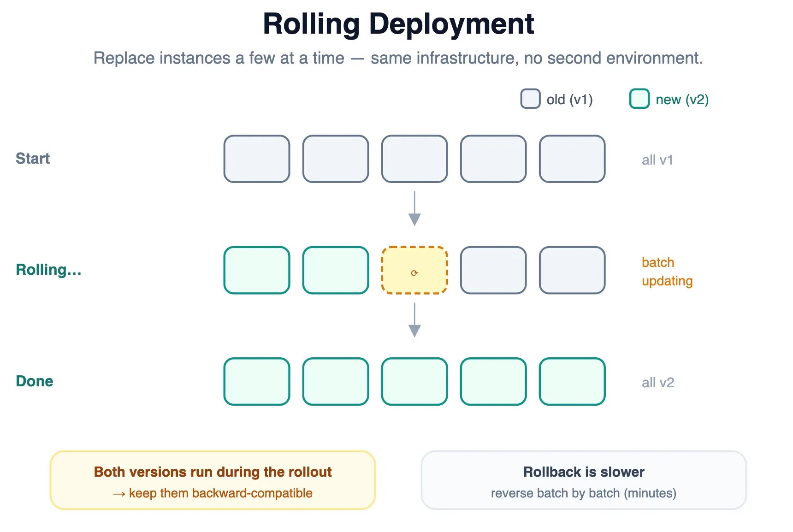Click the 'Rollback is slower' heading
Screen dimensions: 793x532
coord(584,472)
